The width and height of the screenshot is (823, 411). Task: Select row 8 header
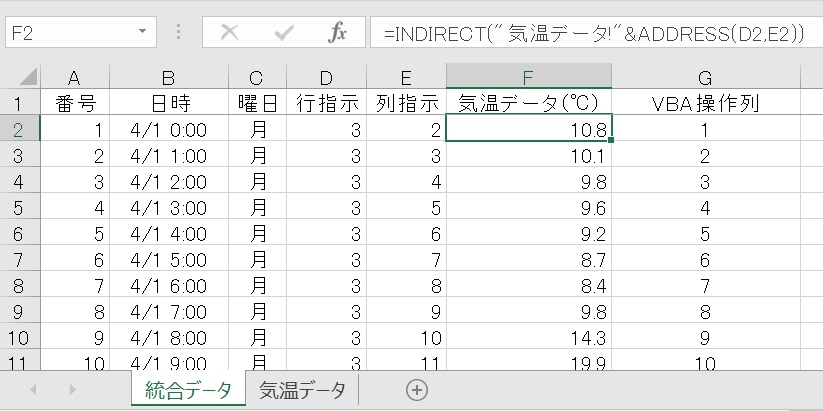tap(20, 286)
